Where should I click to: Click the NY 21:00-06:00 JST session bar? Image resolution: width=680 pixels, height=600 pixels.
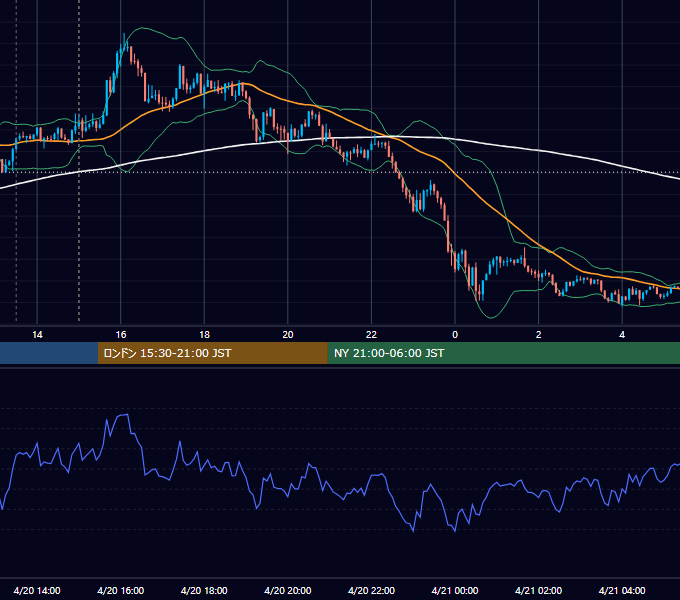(x=503, y=353)
